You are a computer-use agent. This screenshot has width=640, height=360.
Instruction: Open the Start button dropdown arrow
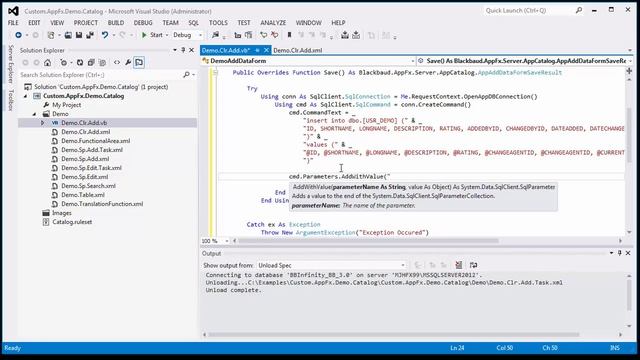click(x=167, y=36)
